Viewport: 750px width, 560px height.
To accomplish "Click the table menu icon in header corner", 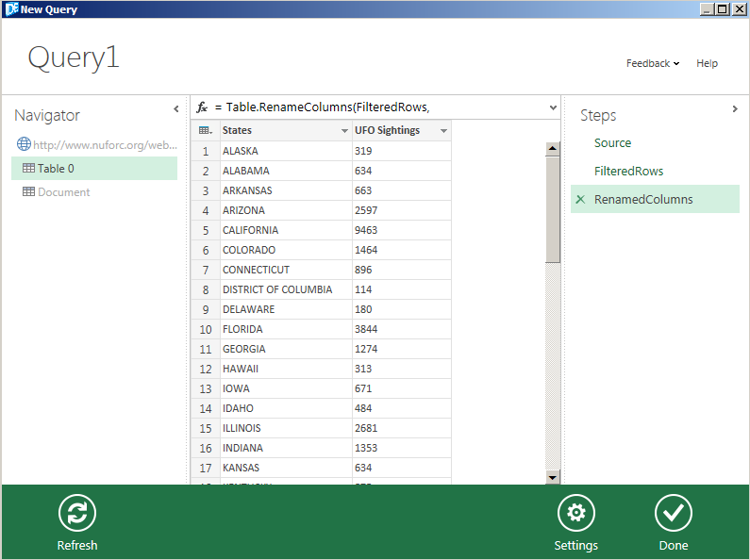I will tap(206, 130).
